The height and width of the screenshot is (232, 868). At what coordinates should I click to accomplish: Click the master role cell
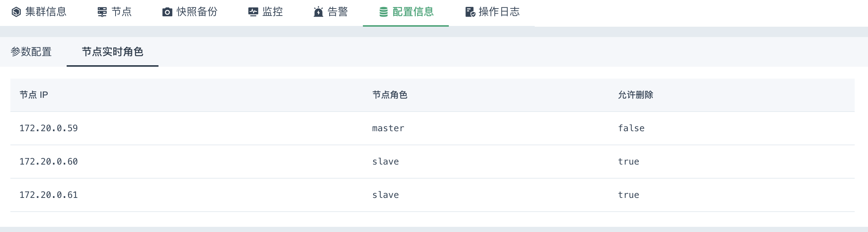[x=388, y=128]
